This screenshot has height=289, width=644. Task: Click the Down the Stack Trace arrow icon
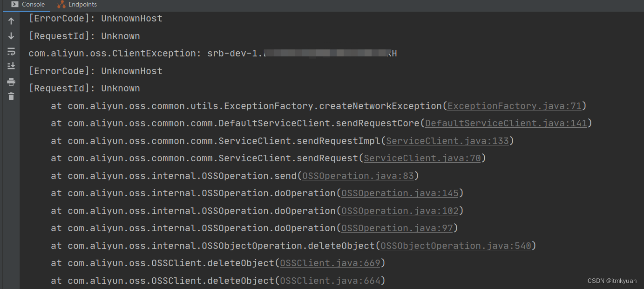pos(11,36)
